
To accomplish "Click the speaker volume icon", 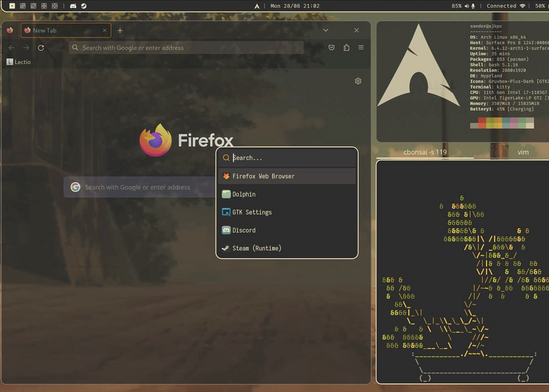I will (467, 6).
